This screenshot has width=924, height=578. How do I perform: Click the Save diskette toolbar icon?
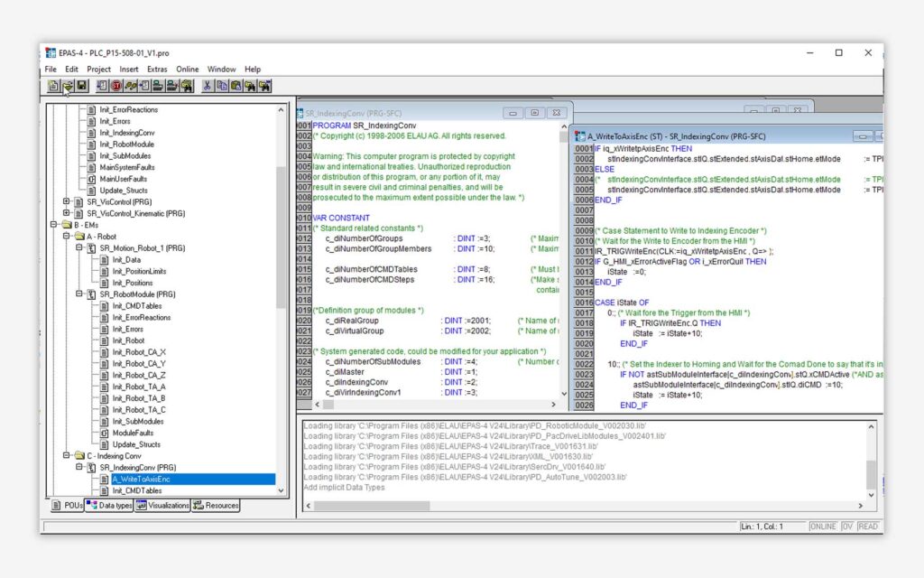(82, 86)
